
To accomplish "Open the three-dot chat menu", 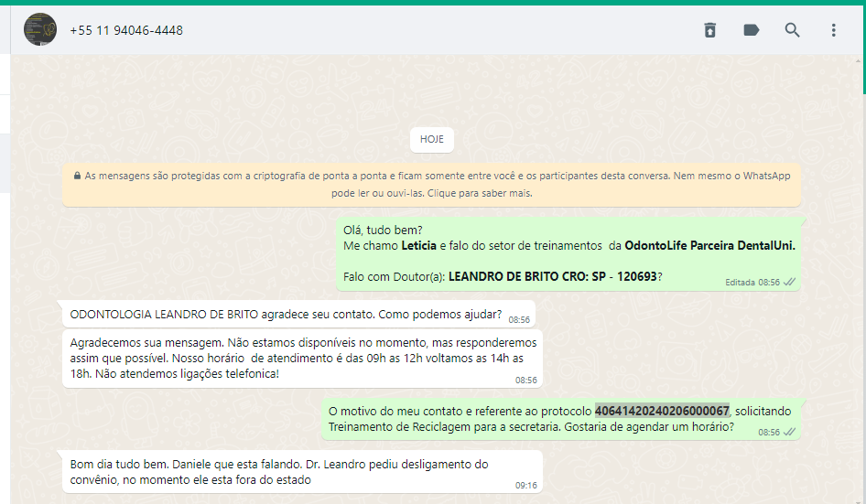I will (833, 30).
